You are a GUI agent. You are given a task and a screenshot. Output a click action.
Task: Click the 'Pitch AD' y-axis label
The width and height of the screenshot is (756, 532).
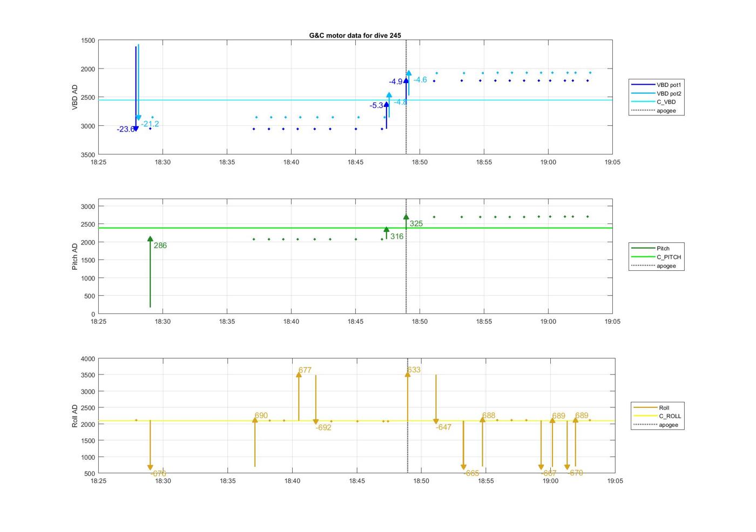75,256
